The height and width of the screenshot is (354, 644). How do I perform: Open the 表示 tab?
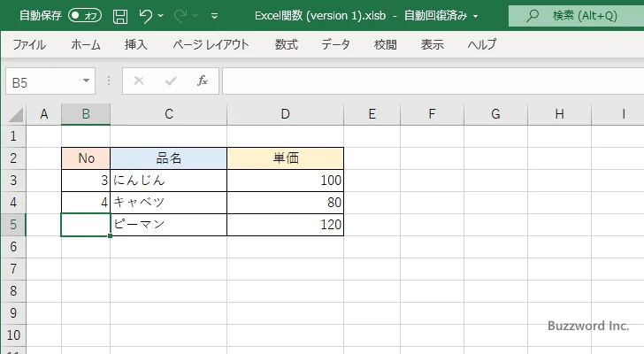[x=432, y=44]
